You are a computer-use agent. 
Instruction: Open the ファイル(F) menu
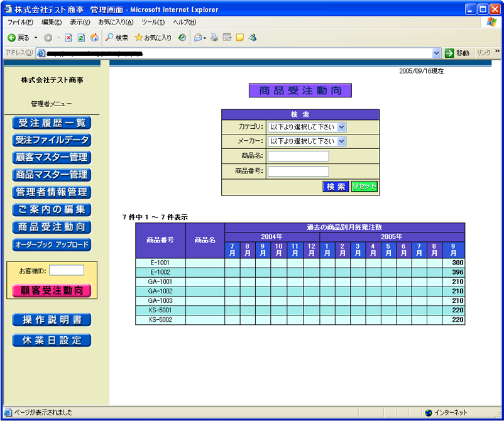(x=20, y=22)
